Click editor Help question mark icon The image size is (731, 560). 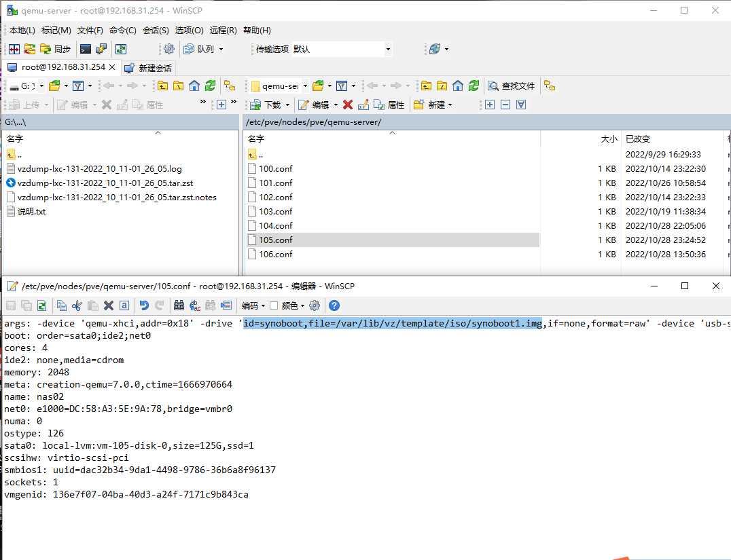point(334,305)
